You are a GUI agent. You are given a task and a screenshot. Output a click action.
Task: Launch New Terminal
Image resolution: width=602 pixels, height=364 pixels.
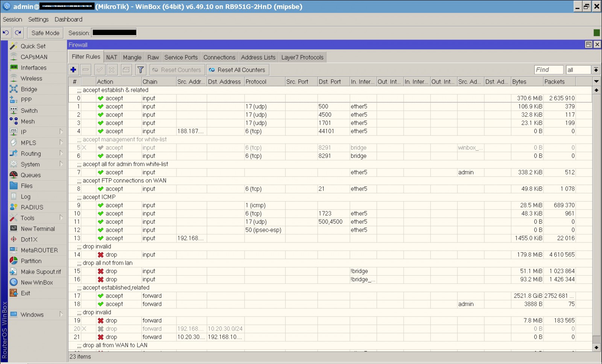click(38, 229)
